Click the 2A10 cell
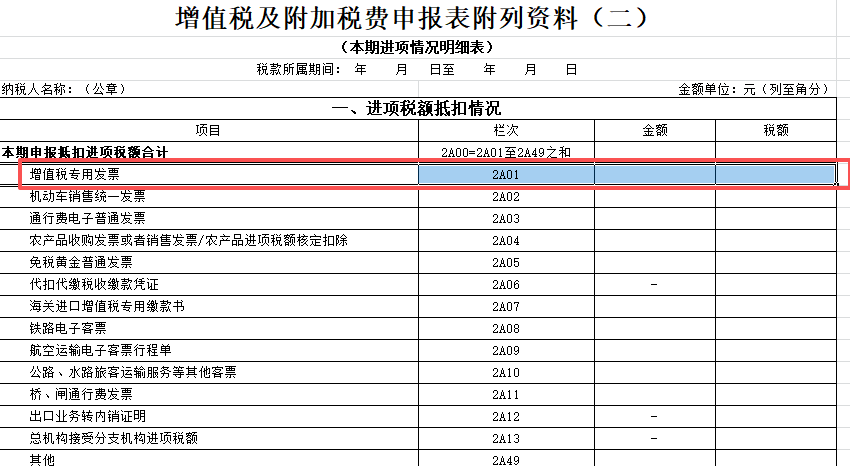Viewport: 850px width, 466px height. tap(506, 372)
